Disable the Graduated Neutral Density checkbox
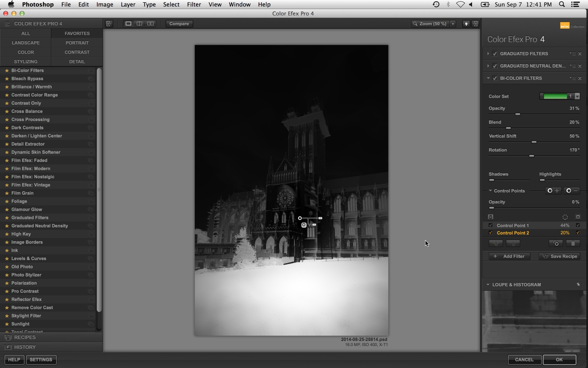This screenshot has width=588, height=368. point(495,66)
